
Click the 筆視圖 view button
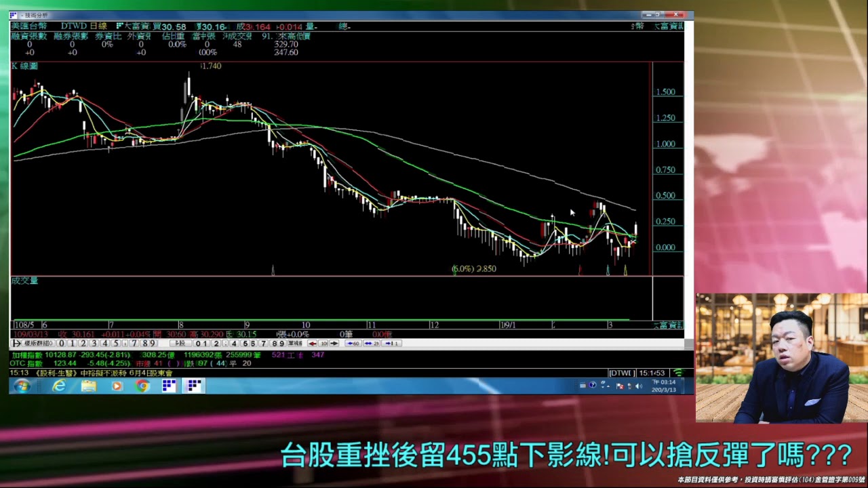pos(295,344)
